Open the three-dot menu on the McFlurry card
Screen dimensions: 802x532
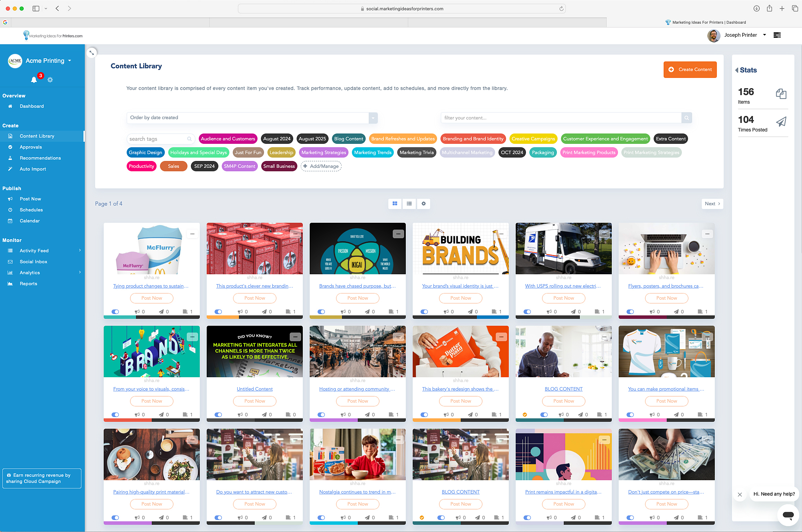[x=192, y=234]
